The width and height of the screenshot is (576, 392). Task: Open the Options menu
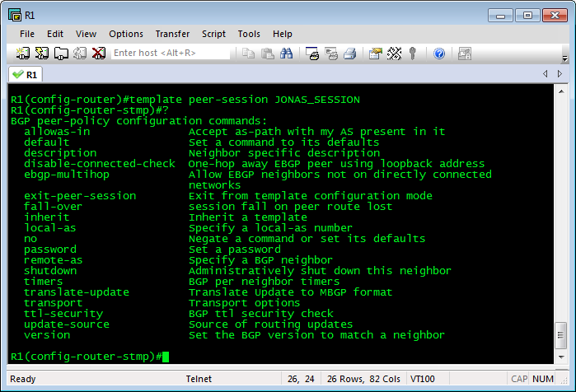126,34
